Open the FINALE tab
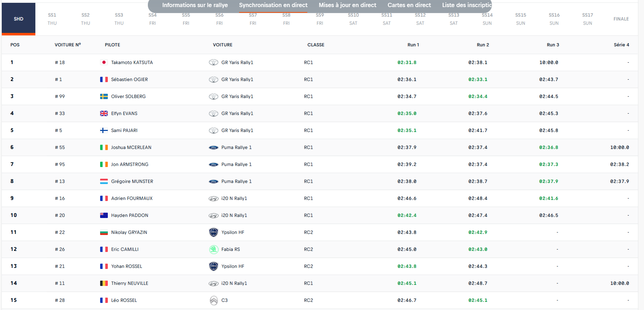 [621, 19]
